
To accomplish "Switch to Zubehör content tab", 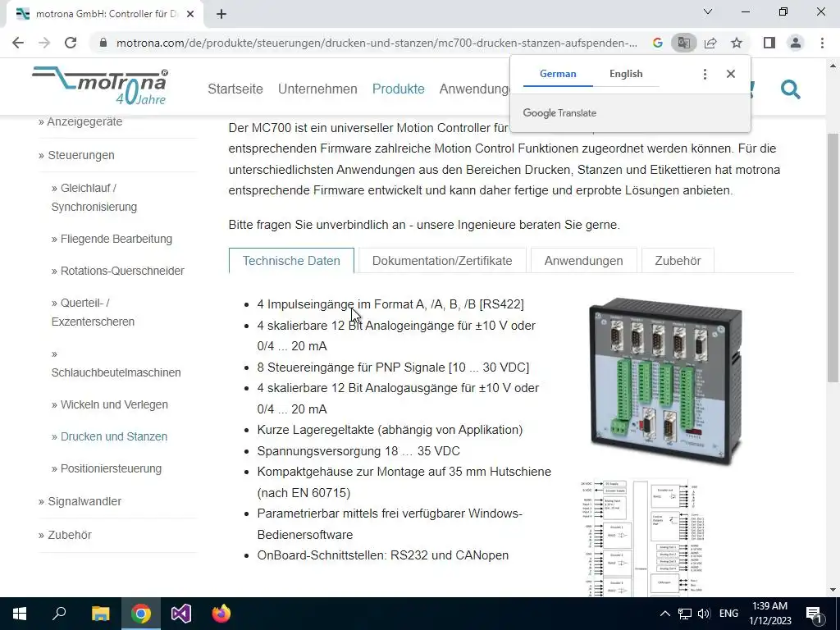I will coord(678,261).
